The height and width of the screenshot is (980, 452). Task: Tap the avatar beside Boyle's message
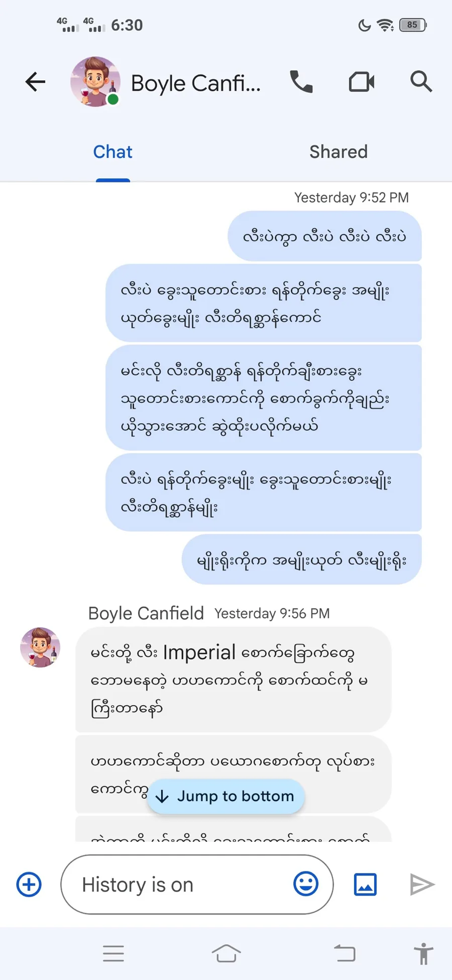[40, 647]
